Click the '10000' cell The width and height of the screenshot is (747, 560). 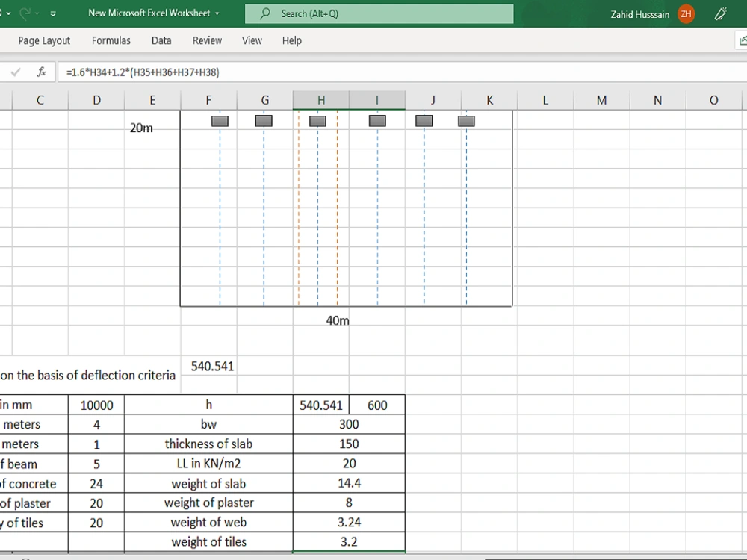coord(96,405)
